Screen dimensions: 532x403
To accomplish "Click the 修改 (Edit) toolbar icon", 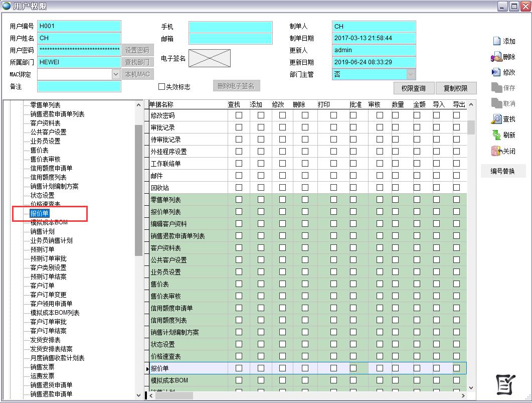I will click(x=496, y=72).
